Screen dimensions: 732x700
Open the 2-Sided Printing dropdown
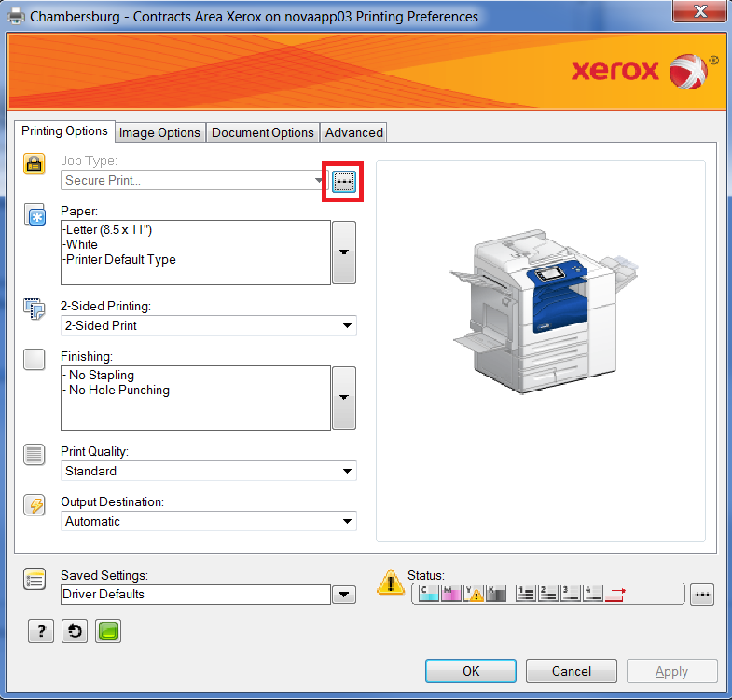(x=208, y=325)
